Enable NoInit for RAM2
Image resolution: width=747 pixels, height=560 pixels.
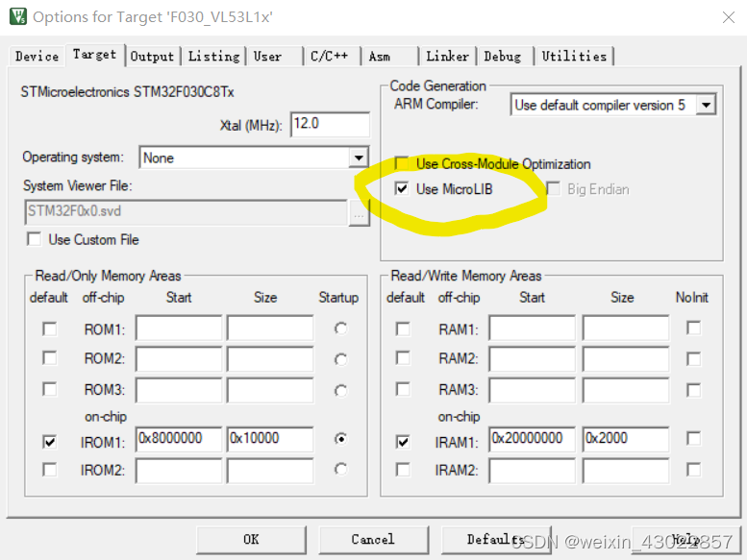pos(694,358)
